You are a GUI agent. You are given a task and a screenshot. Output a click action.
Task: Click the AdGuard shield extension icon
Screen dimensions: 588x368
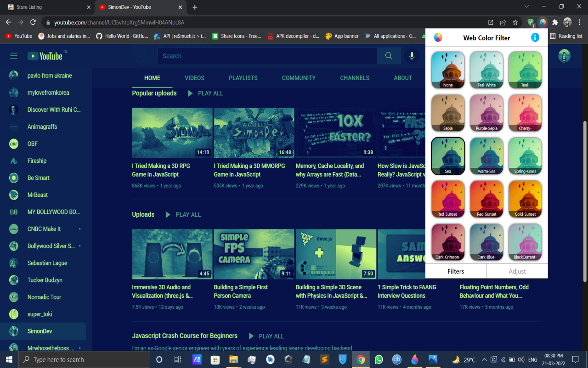(x=531, y=22)
